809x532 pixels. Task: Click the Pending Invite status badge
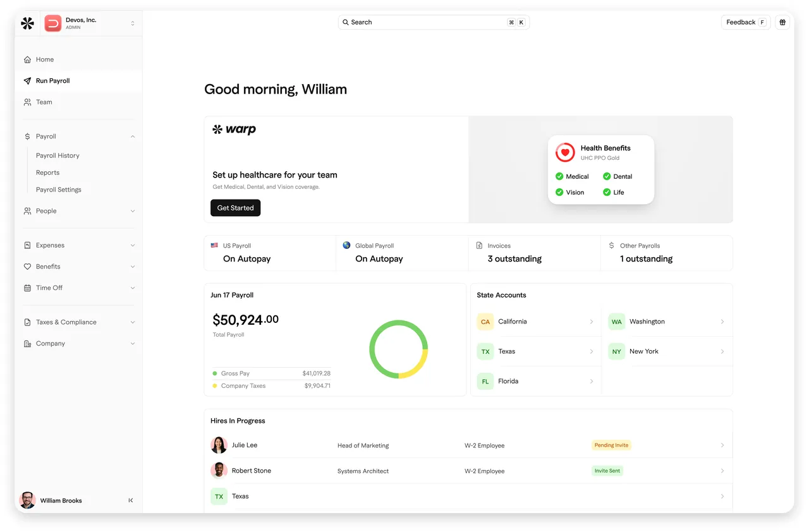611,445
